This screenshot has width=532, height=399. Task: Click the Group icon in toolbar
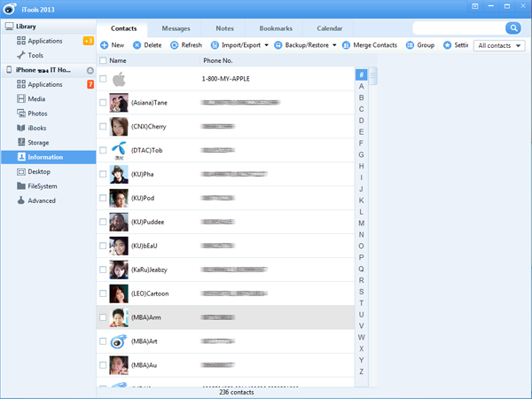pyautogui.click(x=411, y=45)
